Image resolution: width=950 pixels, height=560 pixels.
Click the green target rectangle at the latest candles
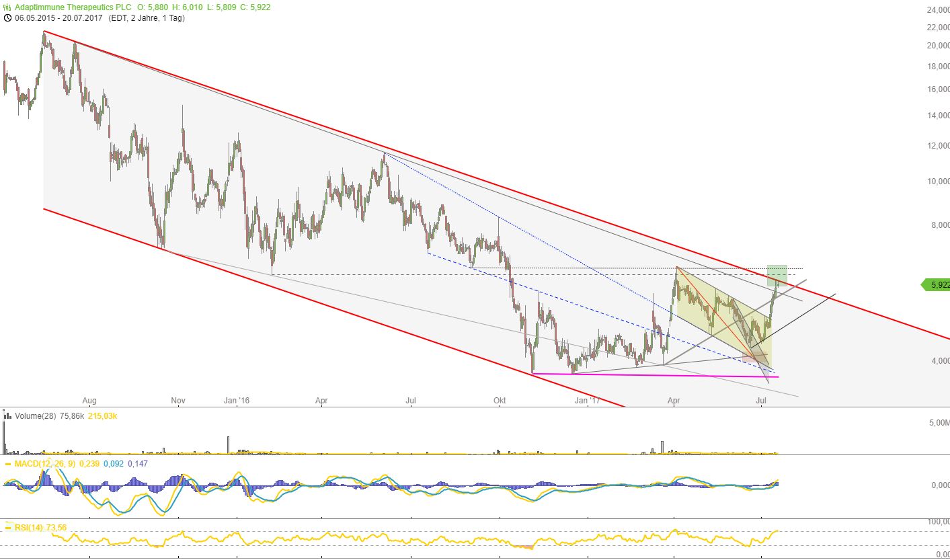coord(777,271)
